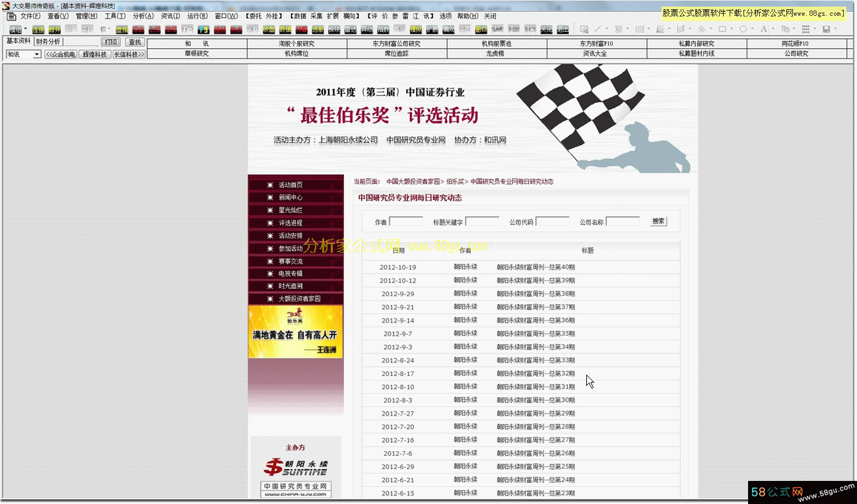The image size is (857, 504).
Task: Switch to the 基本资料 tab
Action: [x=18, y=41]
